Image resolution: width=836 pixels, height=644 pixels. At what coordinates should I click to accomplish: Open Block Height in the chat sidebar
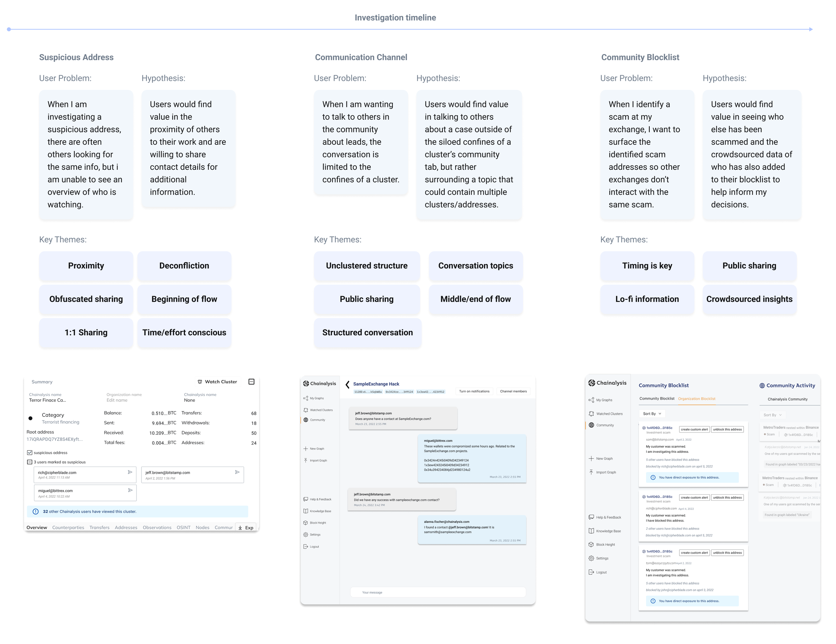[x=317, y=523]
